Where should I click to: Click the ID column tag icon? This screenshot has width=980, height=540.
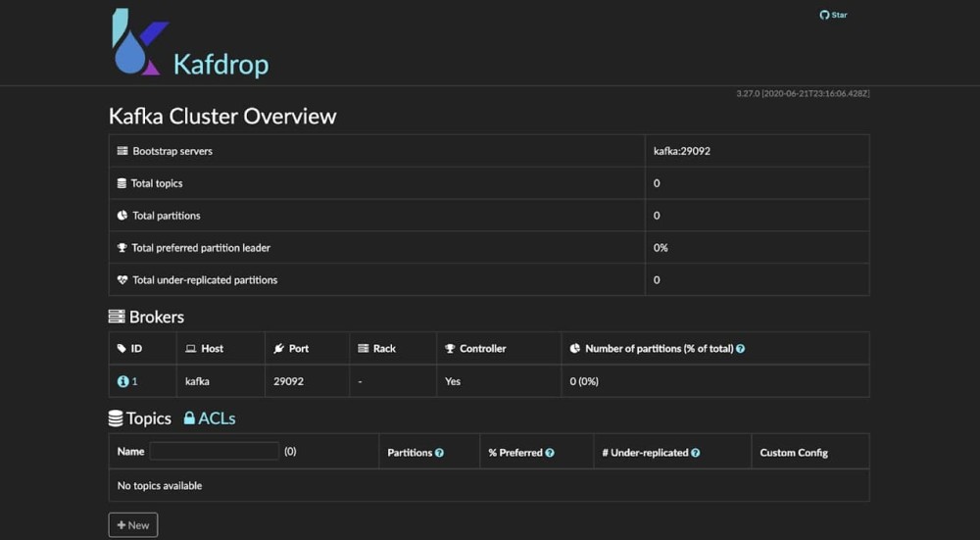[122, 349]
